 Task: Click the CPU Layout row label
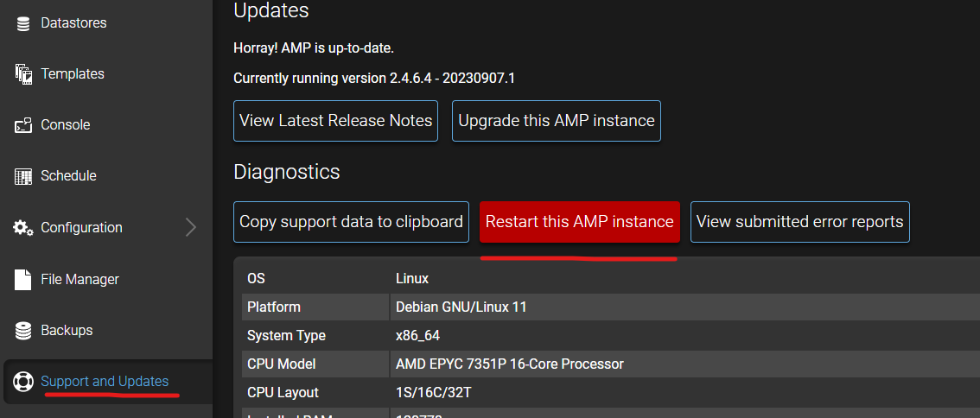coord(283,392)
